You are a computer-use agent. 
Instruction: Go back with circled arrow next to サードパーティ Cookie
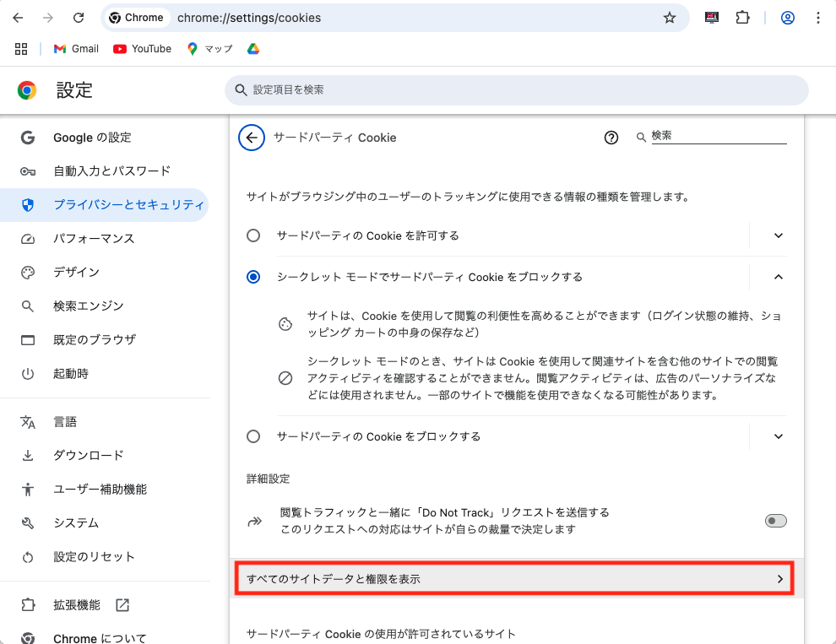coord(252,138)
